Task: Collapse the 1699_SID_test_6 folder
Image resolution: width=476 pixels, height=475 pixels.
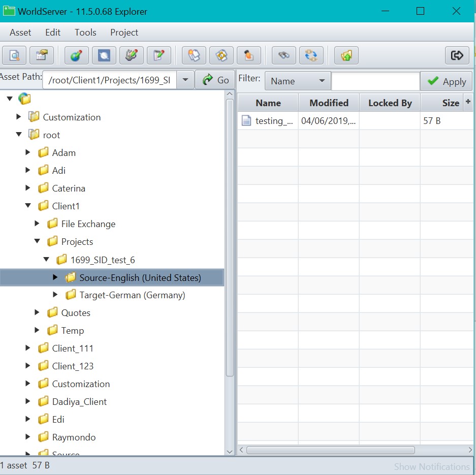Action: tap(46, 259)
